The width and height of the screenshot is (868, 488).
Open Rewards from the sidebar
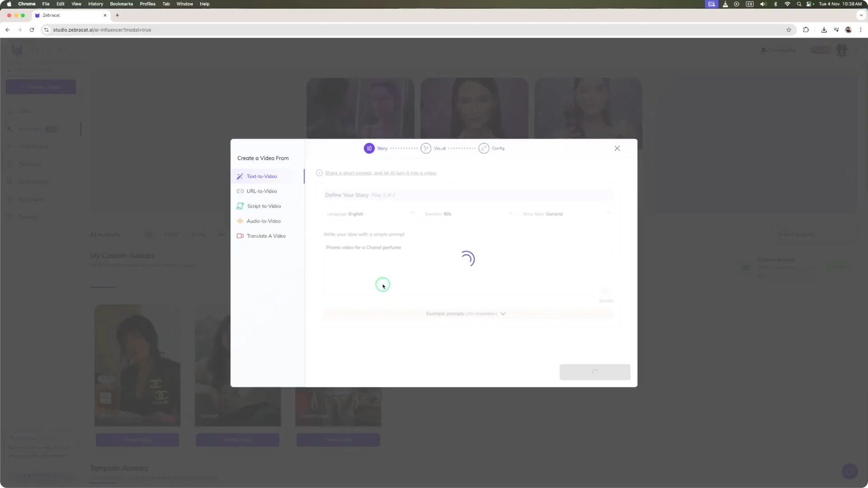pyautogui.click(x=28, y=217)
